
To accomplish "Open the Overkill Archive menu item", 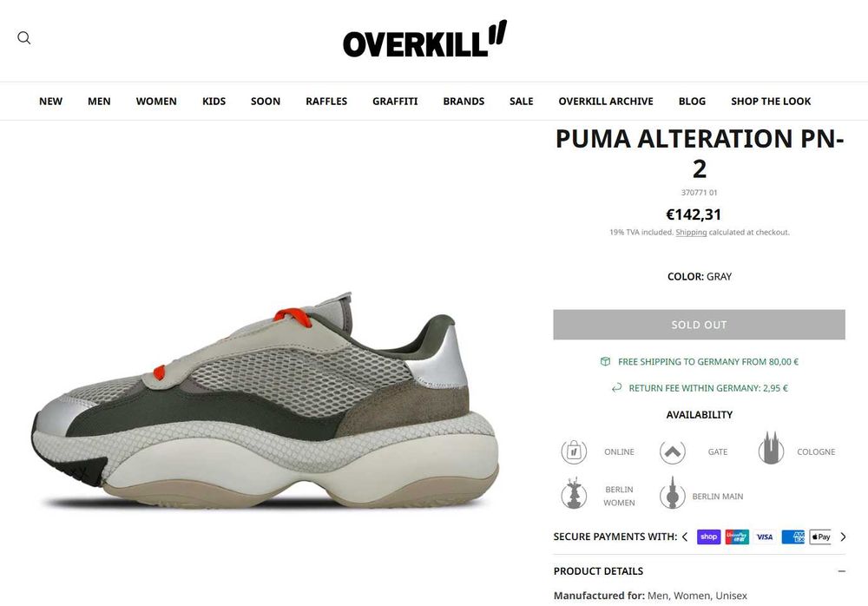I will 606,102.
